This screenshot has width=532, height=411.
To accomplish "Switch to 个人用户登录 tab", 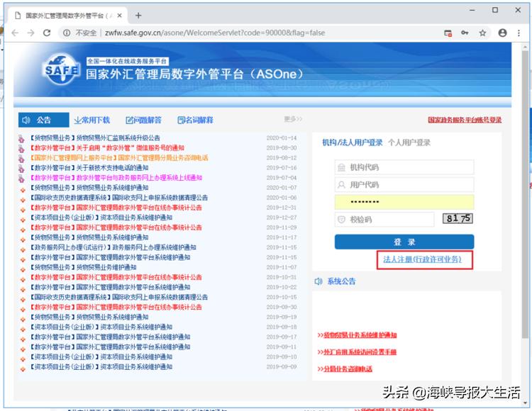I will click(409, 142).
